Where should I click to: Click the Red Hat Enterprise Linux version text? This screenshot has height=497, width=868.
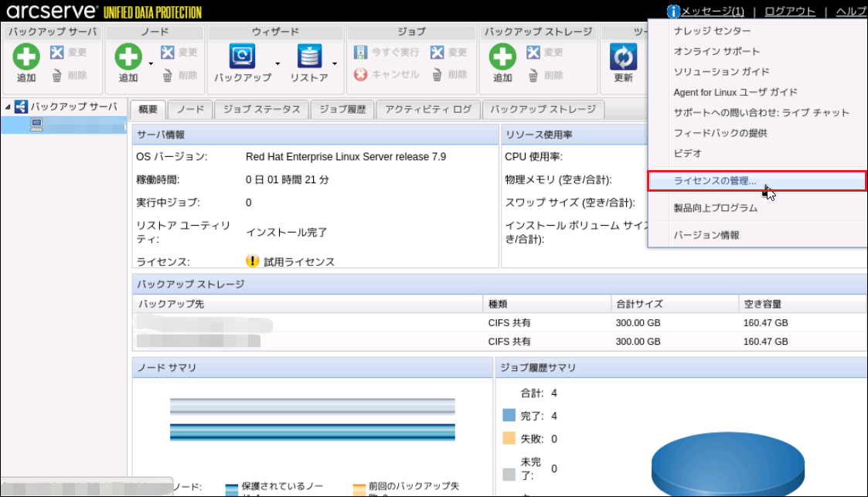point(346,157)
